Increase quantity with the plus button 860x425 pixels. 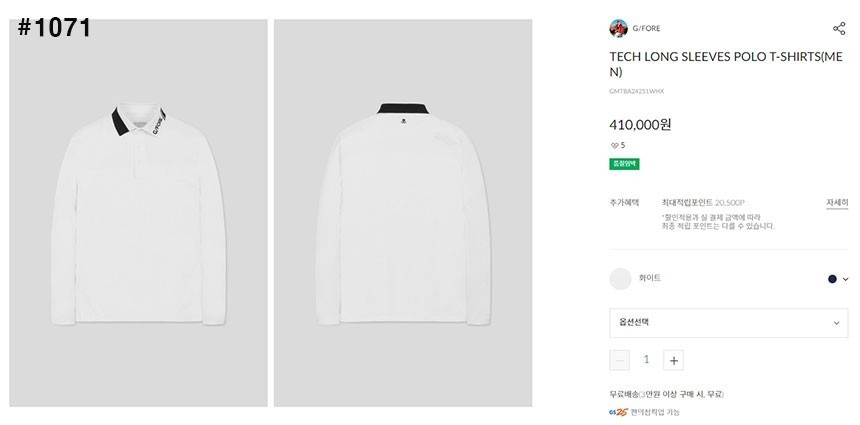[x=673, y=360]
